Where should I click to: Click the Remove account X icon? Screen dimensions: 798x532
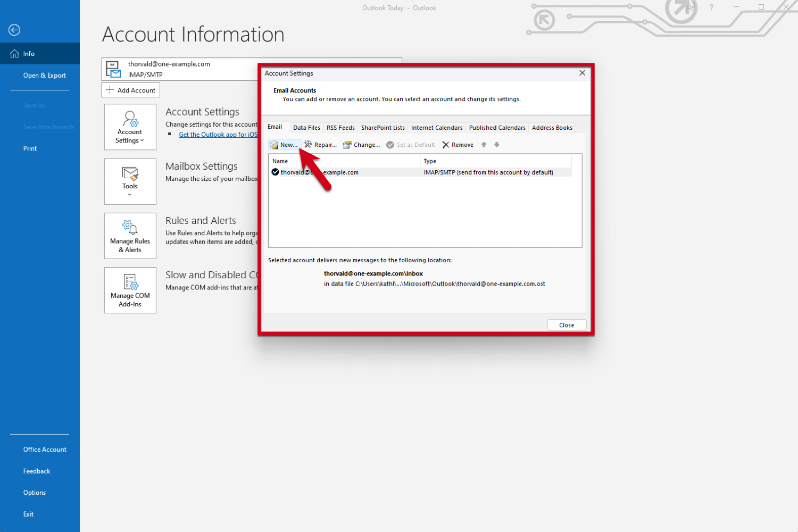pos(445,144)
